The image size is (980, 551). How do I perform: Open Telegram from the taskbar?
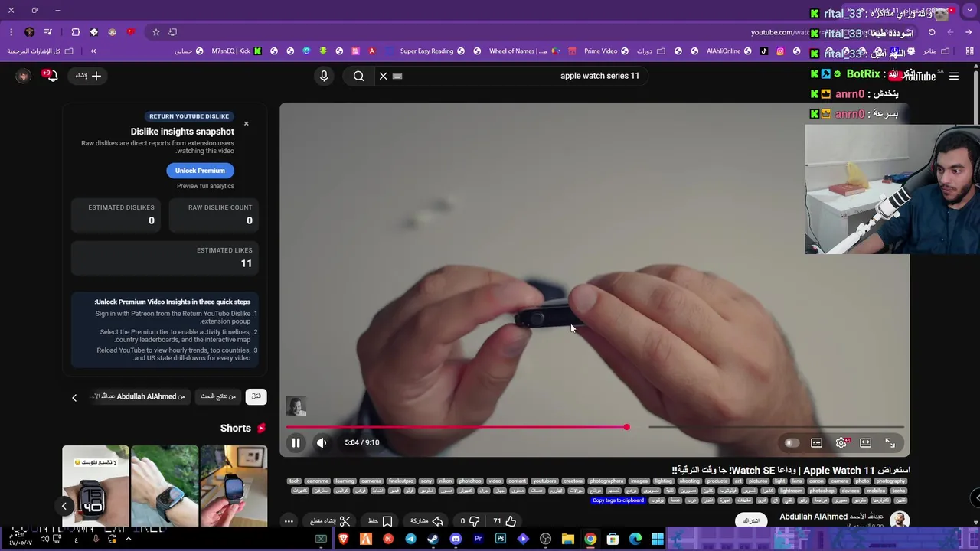[x=410, y=539]
